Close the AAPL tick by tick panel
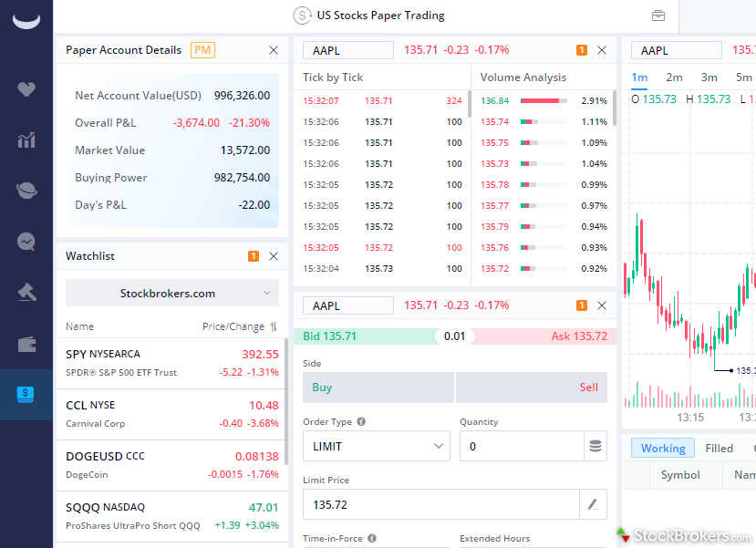756x548 pixels. tap(602, 50)
